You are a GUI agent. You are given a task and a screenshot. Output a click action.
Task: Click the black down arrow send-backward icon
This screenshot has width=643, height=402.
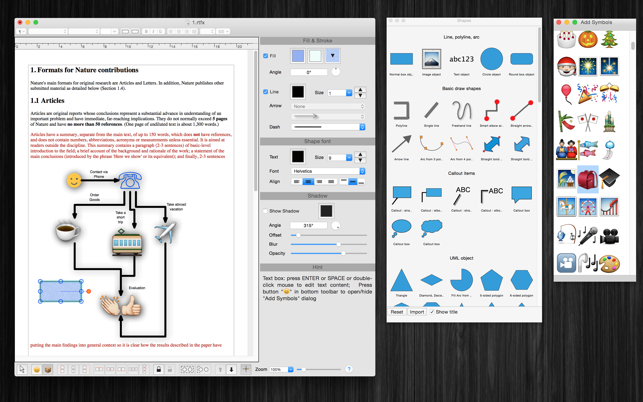(231, 369)
